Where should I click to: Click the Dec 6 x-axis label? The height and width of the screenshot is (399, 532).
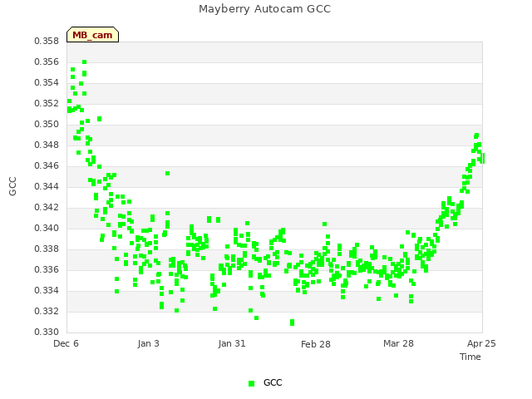click(66, 343)
